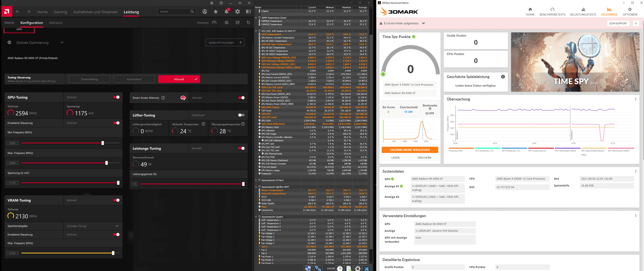Expand the 3DMark error message chevron
Viewport: 644px width, 271px height.
(423, 23)
